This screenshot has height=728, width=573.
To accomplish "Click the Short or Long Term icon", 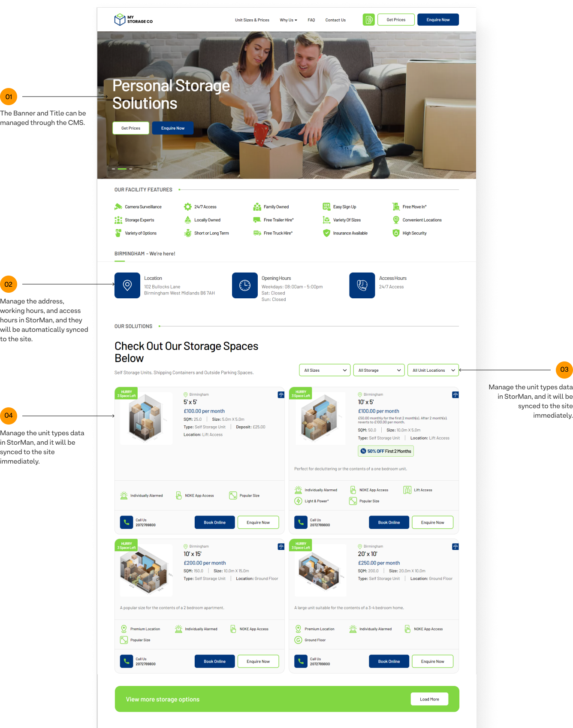I will 188,233.
